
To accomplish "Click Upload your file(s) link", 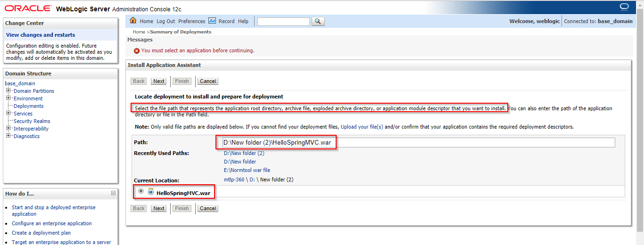I will click(362, 127).
